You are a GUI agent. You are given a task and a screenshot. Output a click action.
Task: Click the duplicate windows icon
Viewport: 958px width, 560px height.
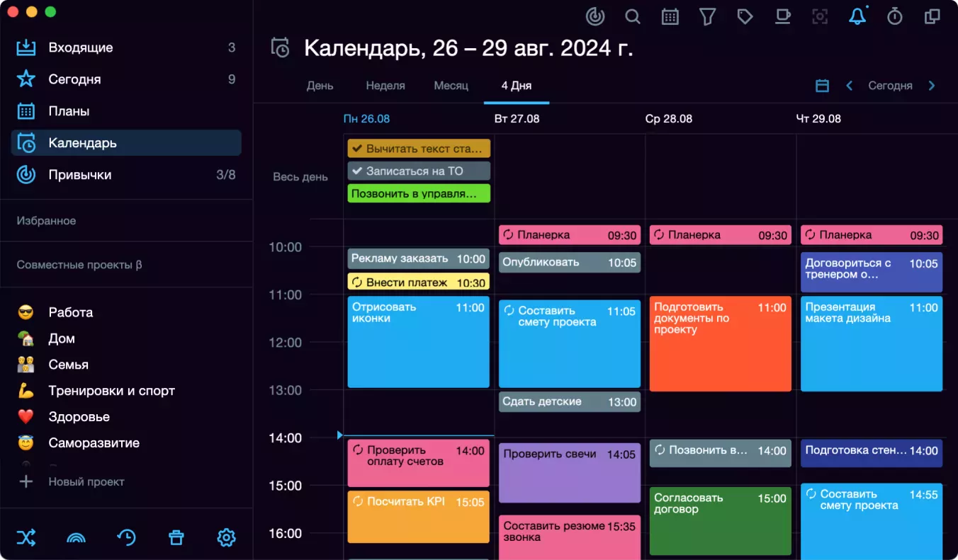tap(932, 16)
